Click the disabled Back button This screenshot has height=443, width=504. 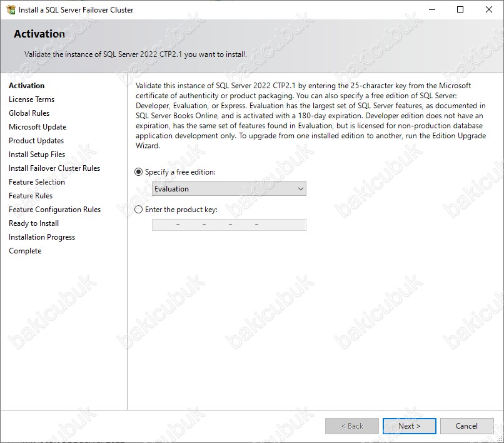(351, 426)
